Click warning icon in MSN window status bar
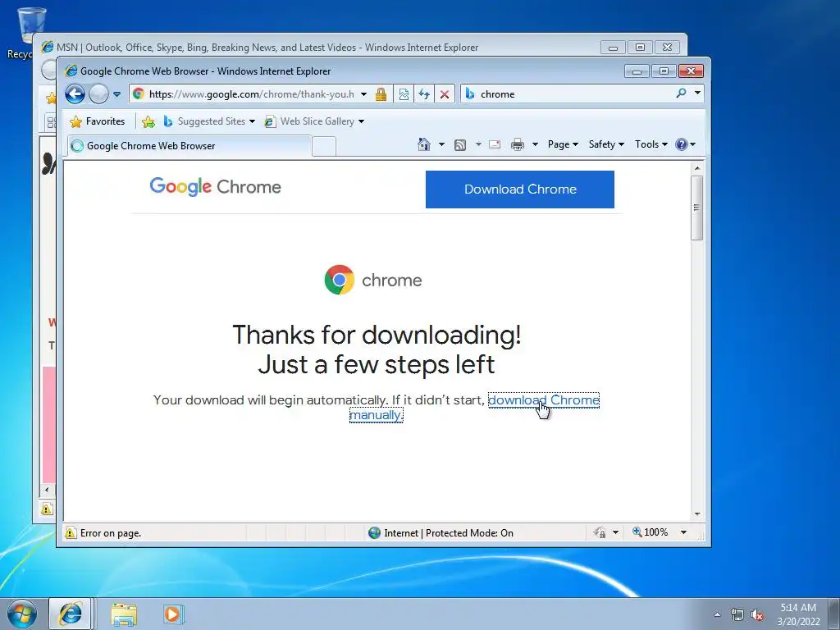 [47, 509]
